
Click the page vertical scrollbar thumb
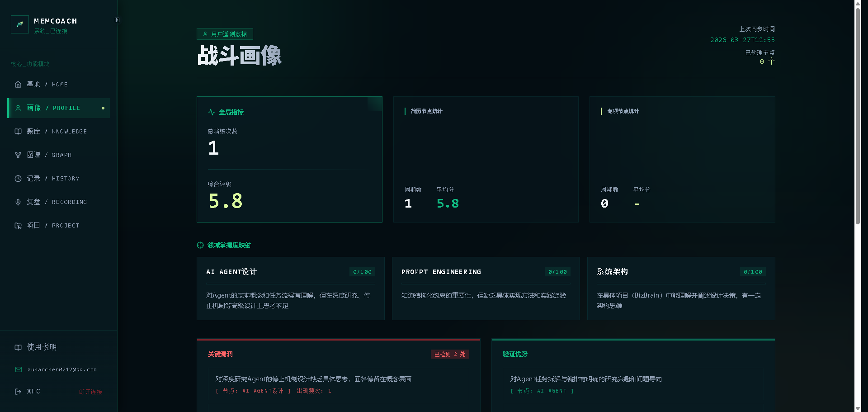[x=858, y=115]
